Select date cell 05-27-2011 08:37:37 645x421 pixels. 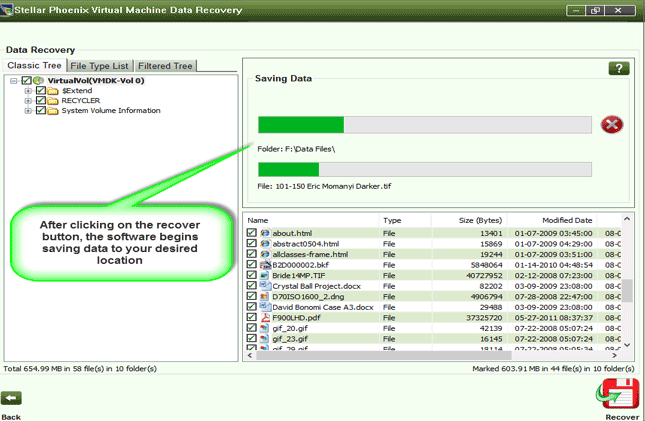point(553,318)
